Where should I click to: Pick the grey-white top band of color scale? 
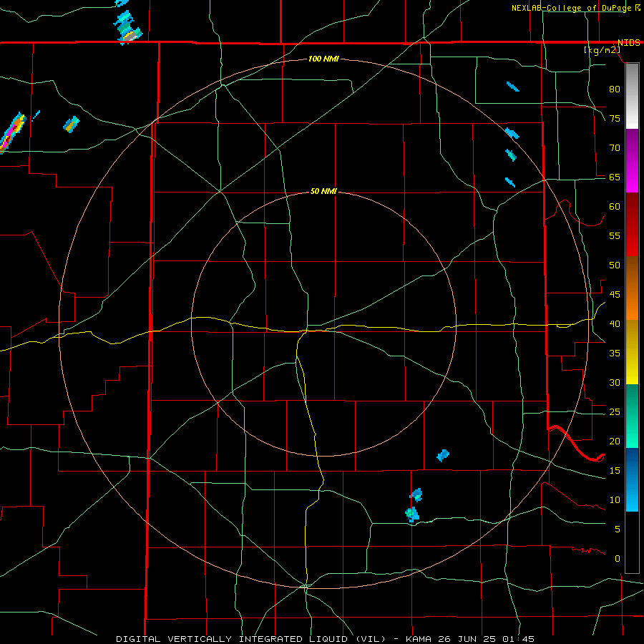click(x=632, y=96)
